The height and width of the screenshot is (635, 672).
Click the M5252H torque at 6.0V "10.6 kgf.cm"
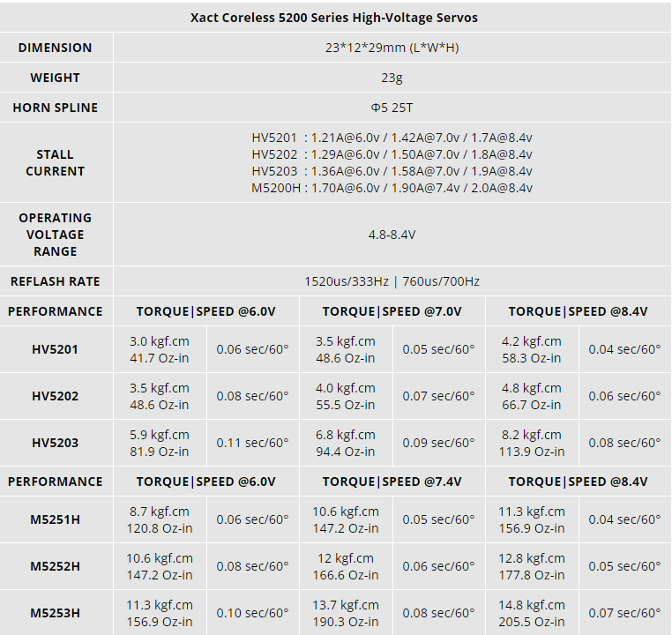pyautogui.click(x=160, y=558)
